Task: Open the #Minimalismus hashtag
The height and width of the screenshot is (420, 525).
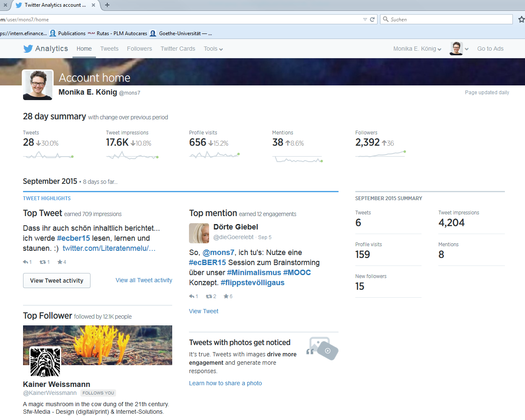Action: [254, 273]
